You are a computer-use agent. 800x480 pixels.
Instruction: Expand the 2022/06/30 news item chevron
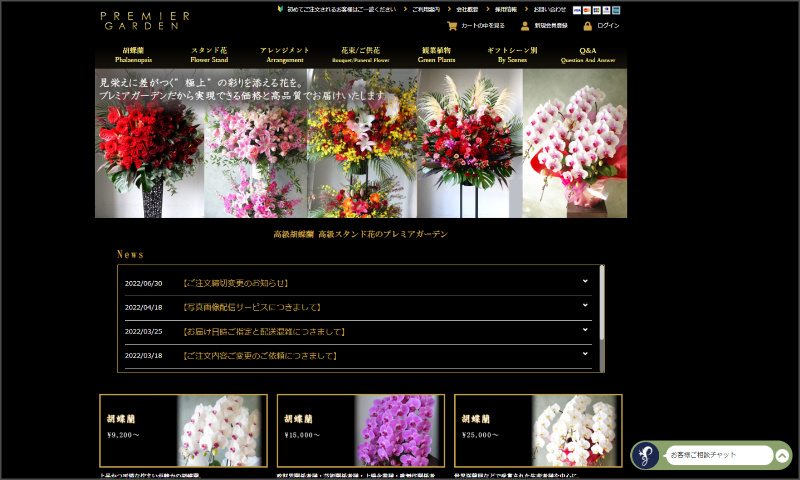[585, 281]
